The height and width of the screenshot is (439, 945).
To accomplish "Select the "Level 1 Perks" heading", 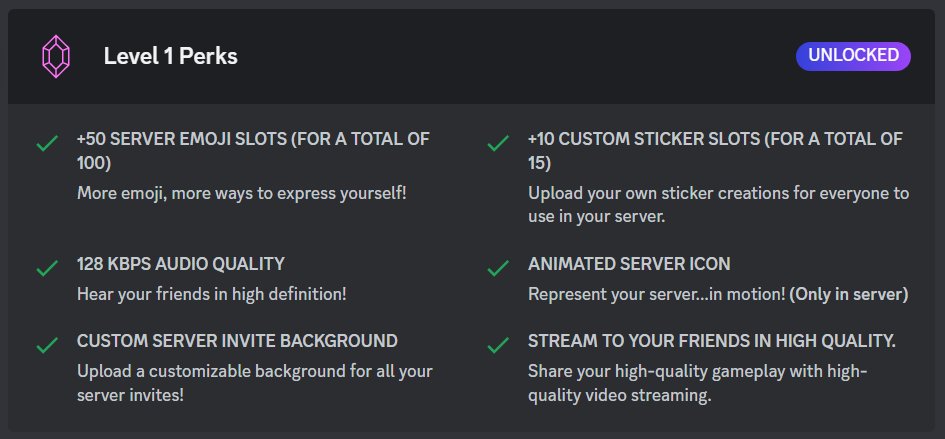I will [171, 57].
